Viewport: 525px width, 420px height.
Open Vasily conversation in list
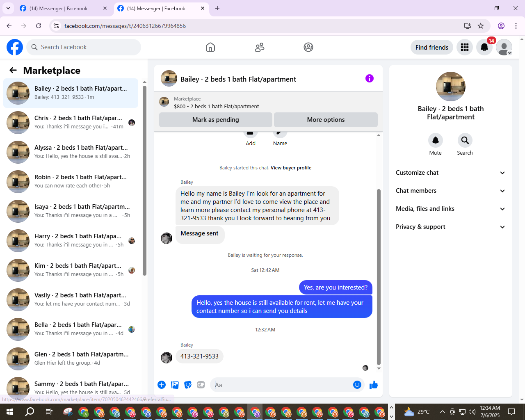click(x=71, y=300)
